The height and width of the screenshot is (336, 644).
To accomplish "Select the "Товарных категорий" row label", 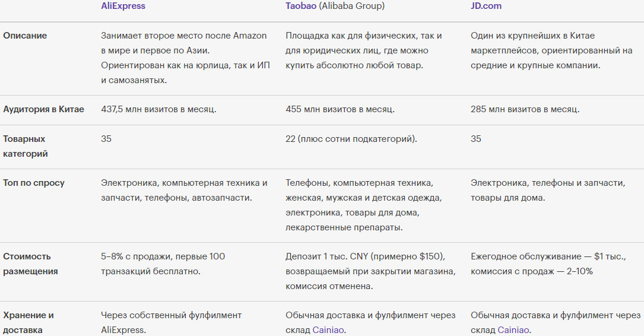I will [26, 146].
